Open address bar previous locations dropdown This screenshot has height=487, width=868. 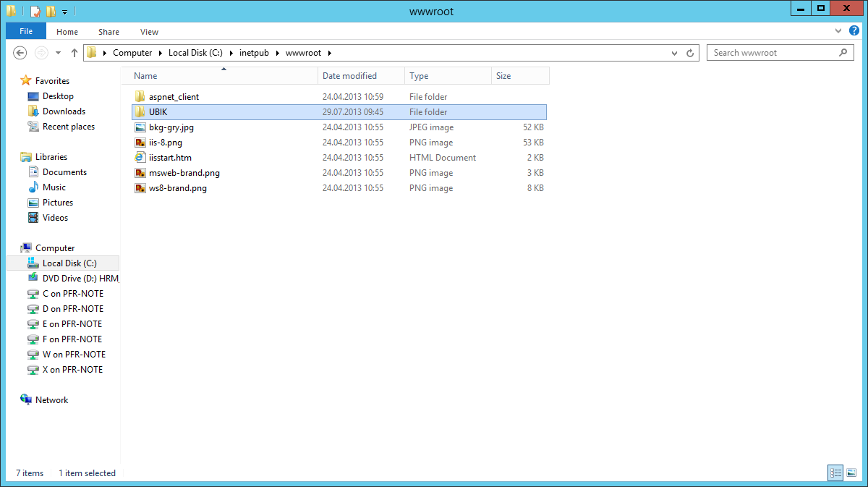(x=674, y=53)
